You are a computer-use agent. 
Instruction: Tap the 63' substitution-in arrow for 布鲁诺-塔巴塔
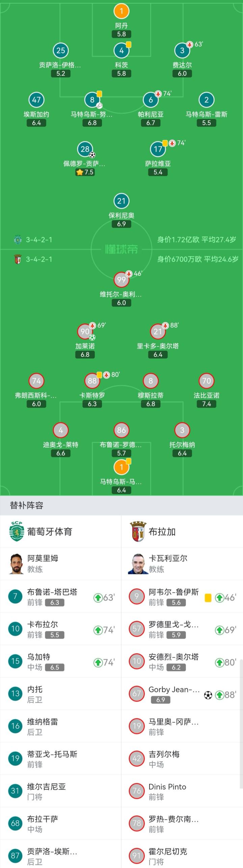click(98, 598)
